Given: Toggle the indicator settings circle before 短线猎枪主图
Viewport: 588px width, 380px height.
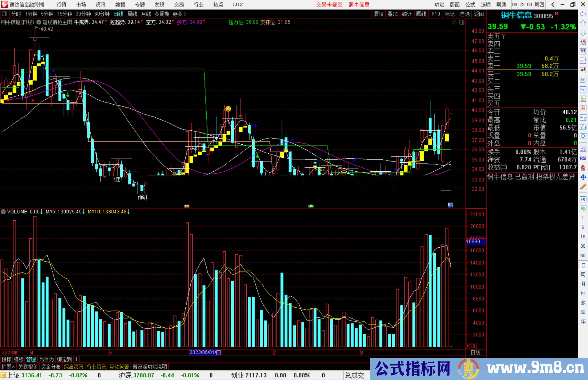Looking at the screenshot, I should click(39, 22).
